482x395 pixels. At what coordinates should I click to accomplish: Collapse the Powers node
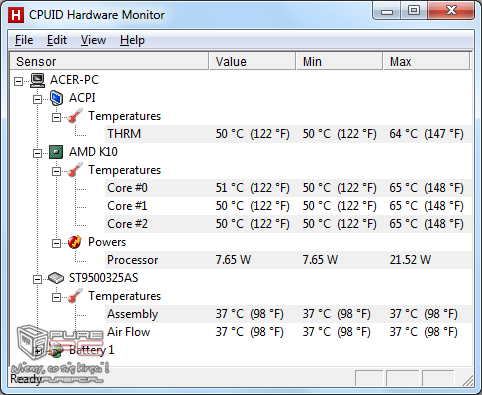coord(56,243)
